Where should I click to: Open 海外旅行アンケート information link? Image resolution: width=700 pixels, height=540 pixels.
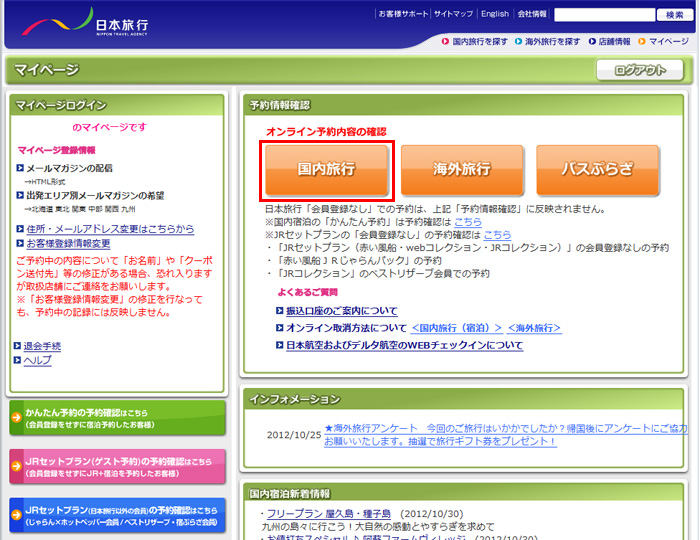coord(505,435)
